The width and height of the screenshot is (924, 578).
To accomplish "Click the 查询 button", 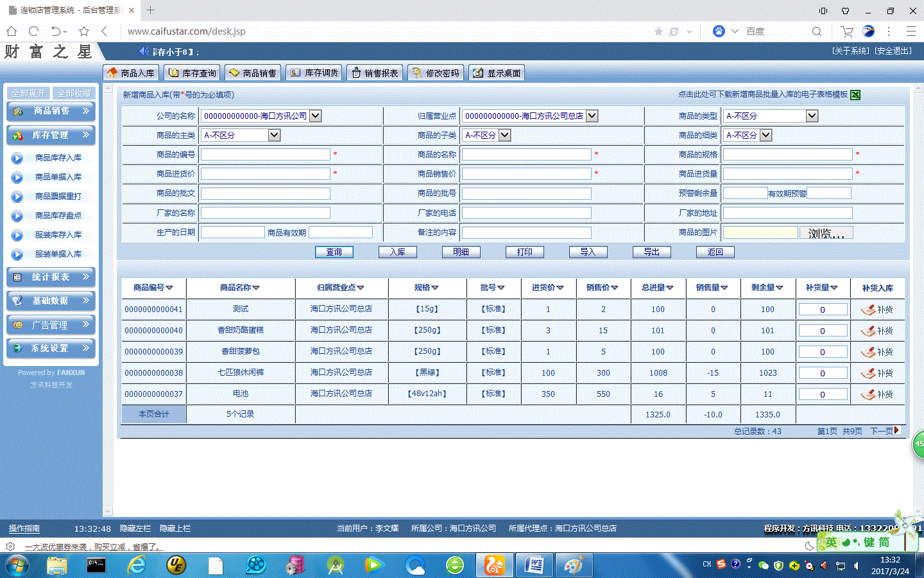I will point(334,252).
